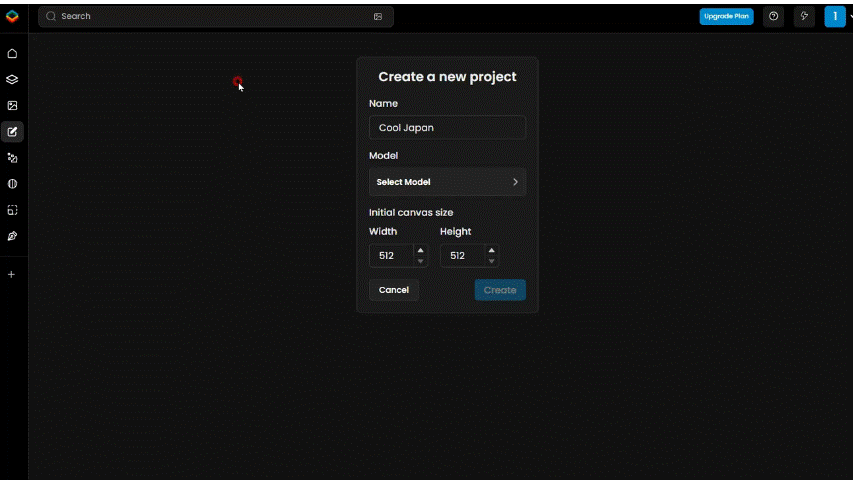Increase the Width with up arrow
This screenshot has width=853, height=480.
[x=421, y=250]
